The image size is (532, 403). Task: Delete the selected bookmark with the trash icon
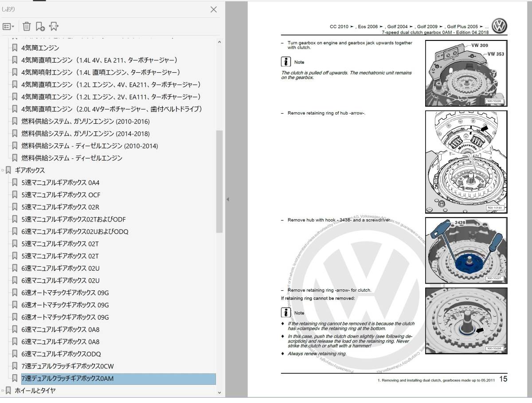point(27,27)
